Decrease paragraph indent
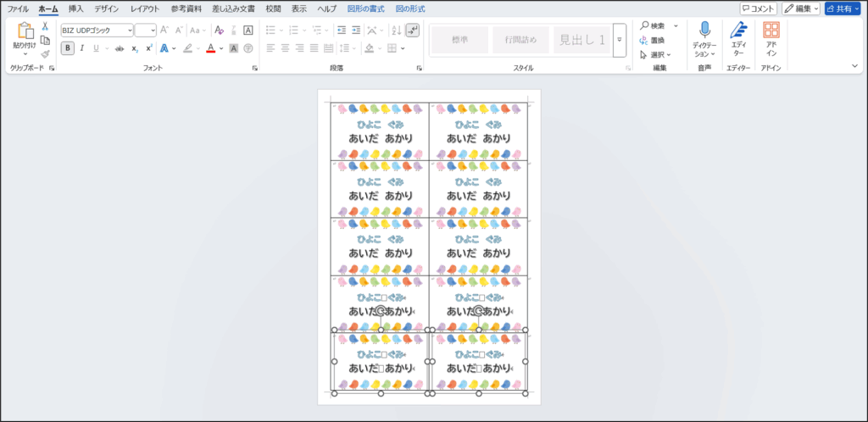The image size is (868, 422). 342,31
